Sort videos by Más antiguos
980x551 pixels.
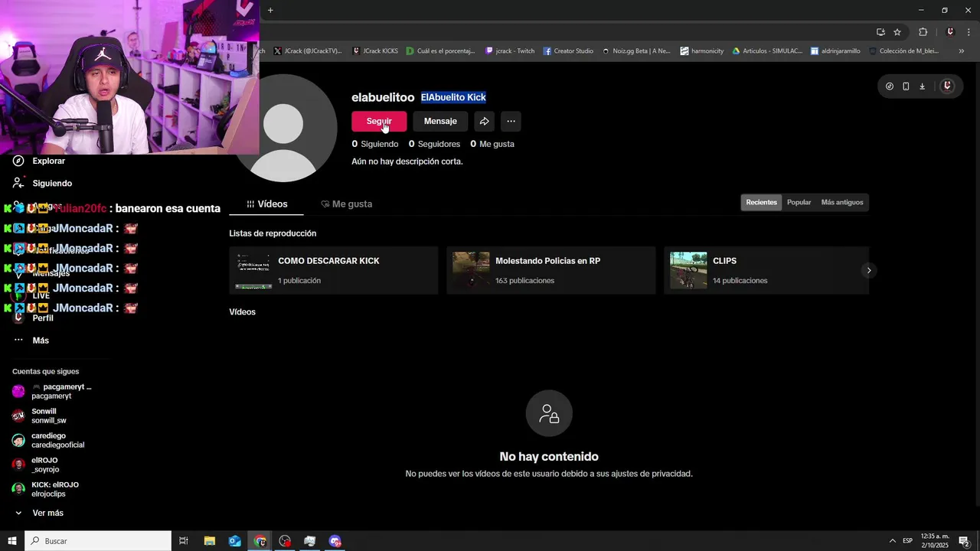tap(842, 203)
